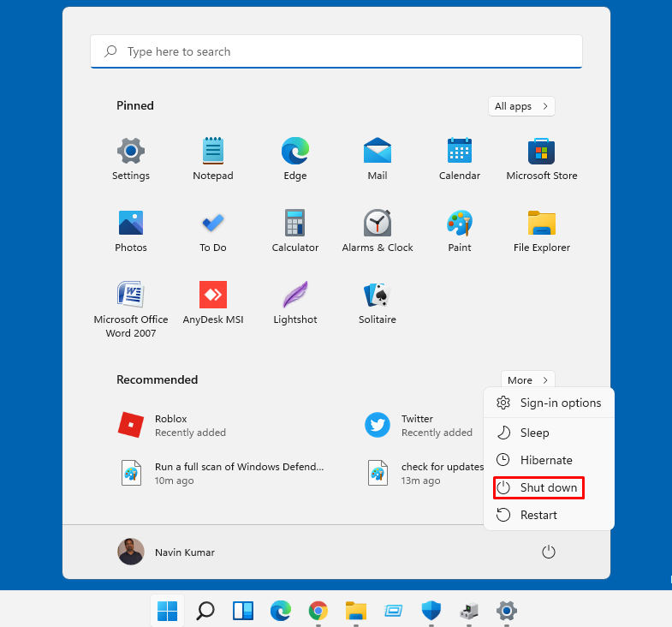Image resolution: width=672 pixels, height=627 pixels.
Task: Open the Calendar app
Action: (x=460, y=158)
